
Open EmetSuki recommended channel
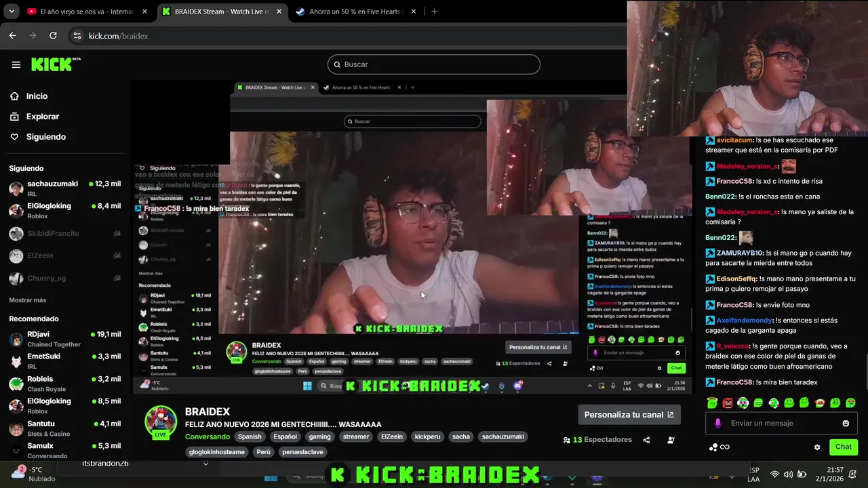pyautogui.click(x=64, y=361)
